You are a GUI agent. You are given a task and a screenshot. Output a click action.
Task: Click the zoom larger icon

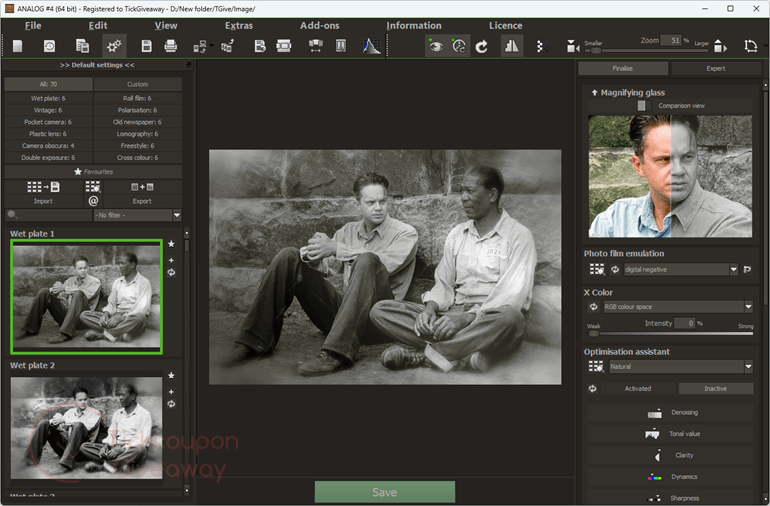(720, 46)
